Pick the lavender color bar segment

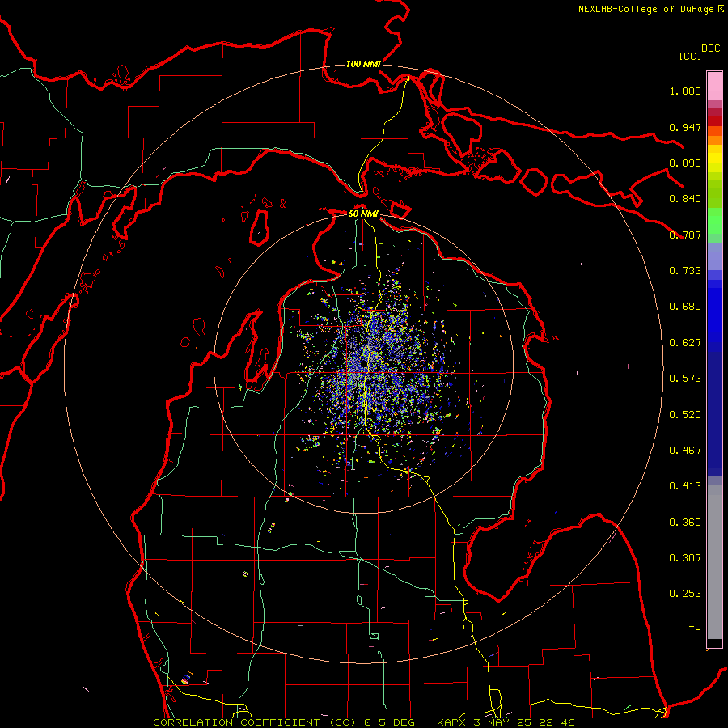point(714,257)
